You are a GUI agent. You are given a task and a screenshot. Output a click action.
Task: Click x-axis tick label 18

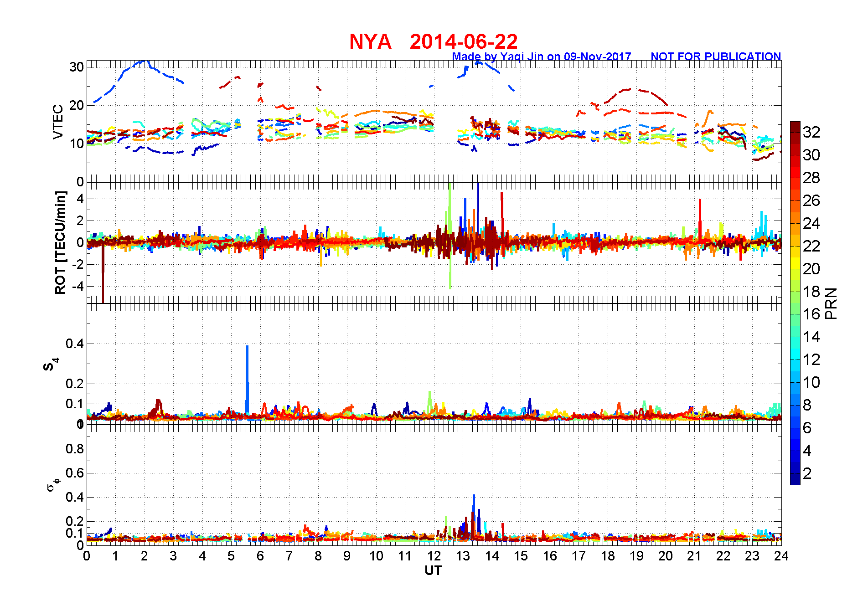[608, 556]
